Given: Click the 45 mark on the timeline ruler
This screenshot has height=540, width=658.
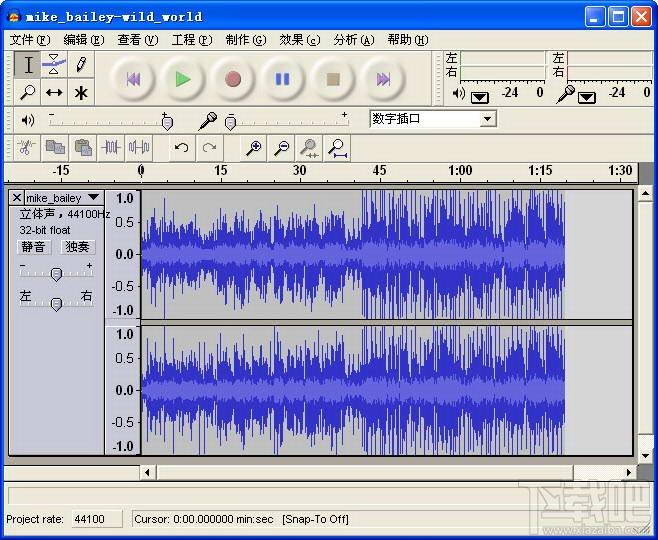Looking at the screenshot, I should tap(379, 171).
